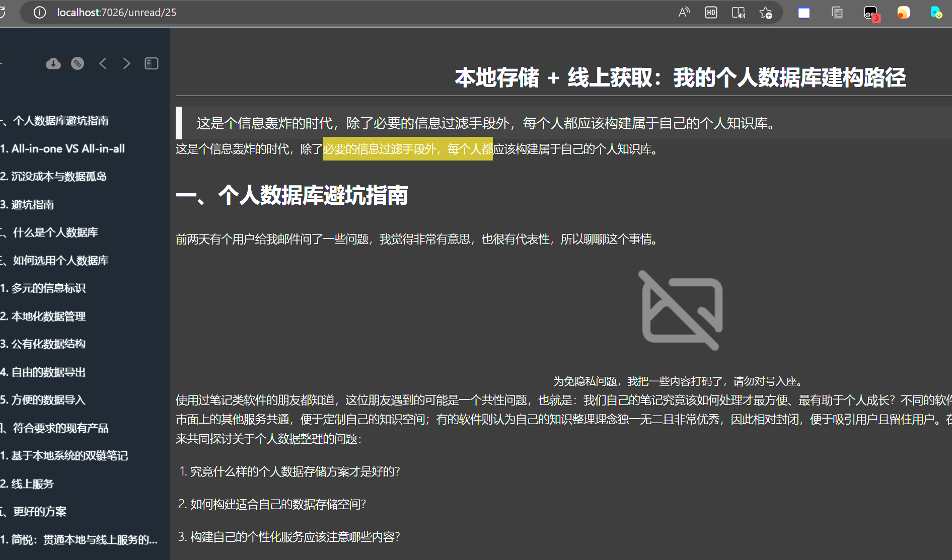Jump to 符合要求的现有产品 section

pos(54,428)
